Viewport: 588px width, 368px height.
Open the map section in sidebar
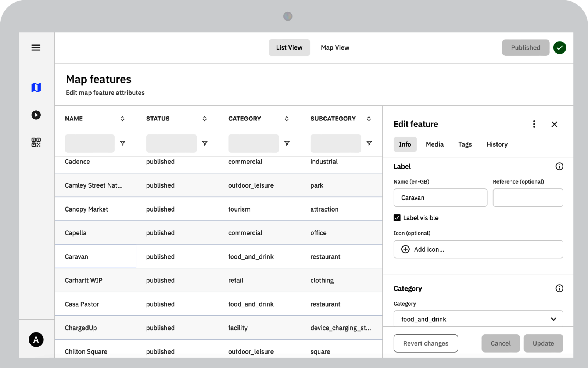pyautogui.click(x=36, y=87)
